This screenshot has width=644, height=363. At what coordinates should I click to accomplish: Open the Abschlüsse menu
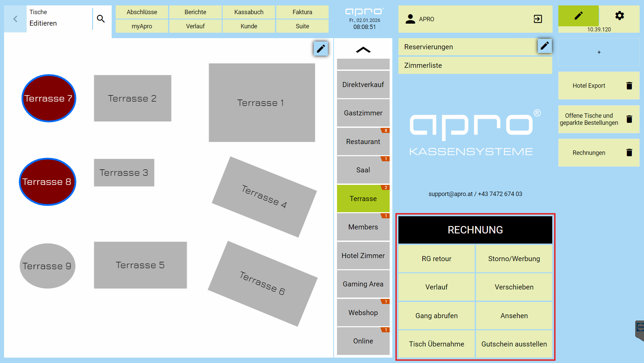point(142,12)
